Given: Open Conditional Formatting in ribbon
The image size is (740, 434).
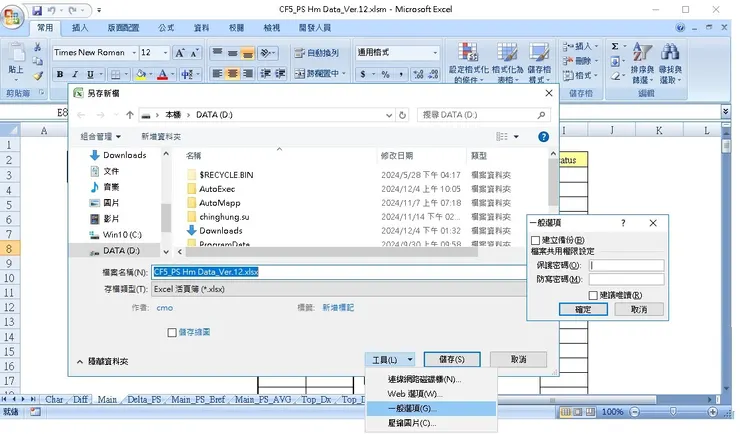Looking at the screenshot, I should 469,63.
